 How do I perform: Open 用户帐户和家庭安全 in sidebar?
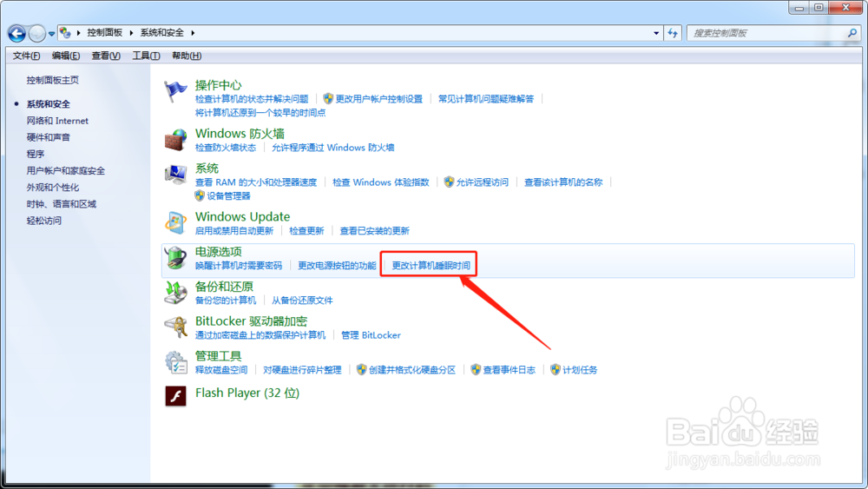66,170
